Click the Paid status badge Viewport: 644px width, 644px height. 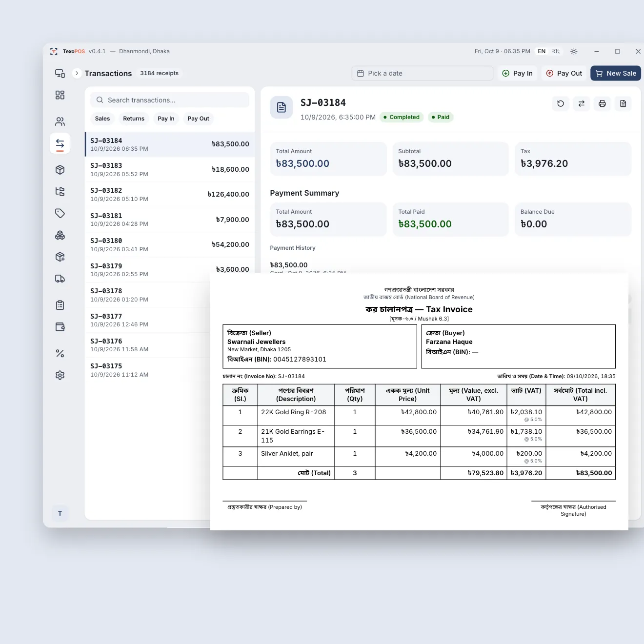(441, 117)
